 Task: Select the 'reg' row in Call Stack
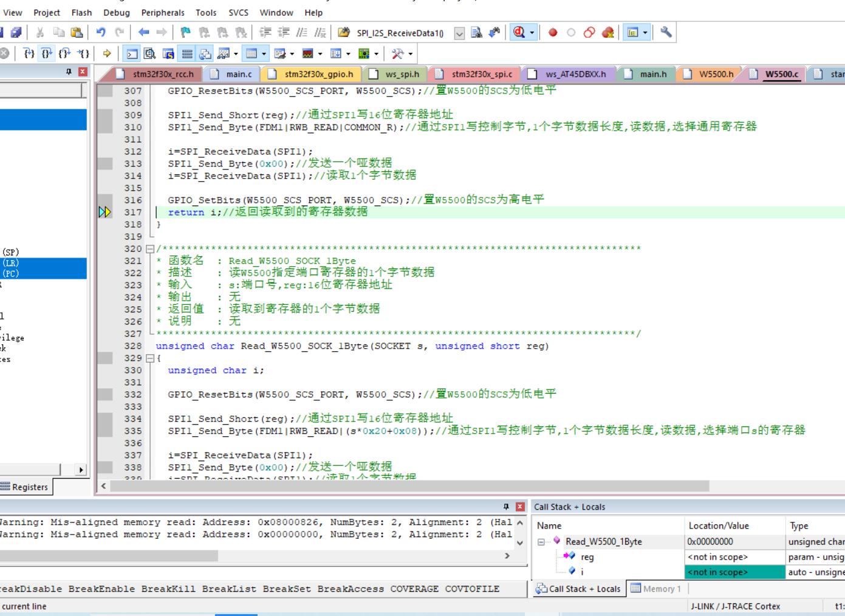click(688, 557)
